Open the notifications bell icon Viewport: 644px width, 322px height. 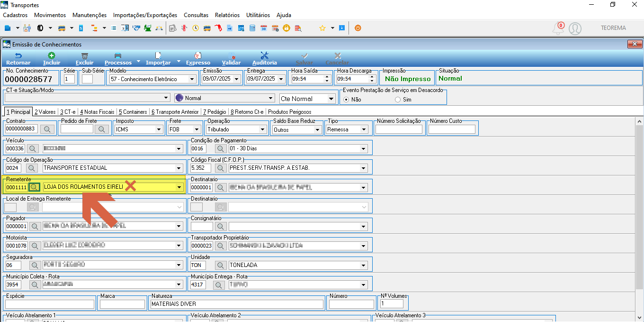pyautogui.click(x=558, y=28)
